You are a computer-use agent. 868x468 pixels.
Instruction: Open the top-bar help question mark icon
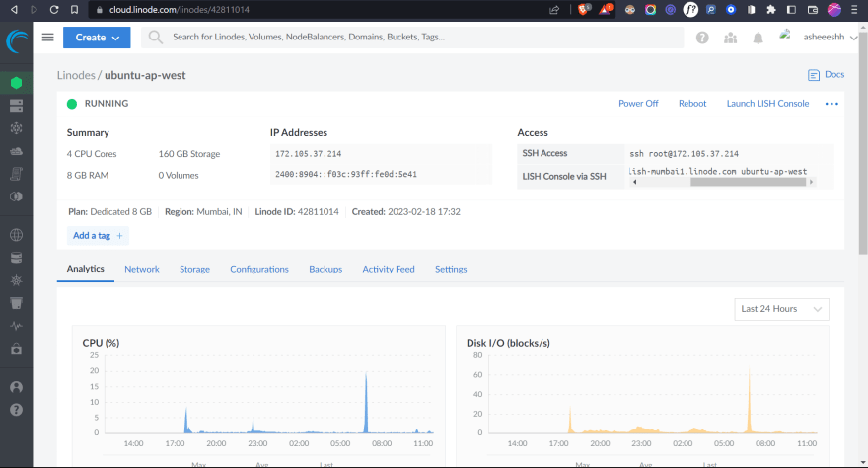point(702,38)
